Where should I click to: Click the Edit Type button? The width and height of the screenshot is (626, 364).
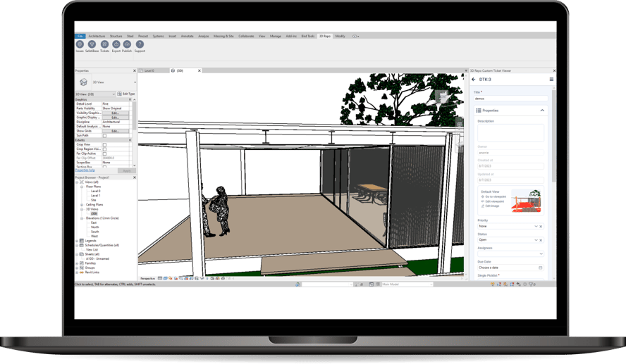126,94
